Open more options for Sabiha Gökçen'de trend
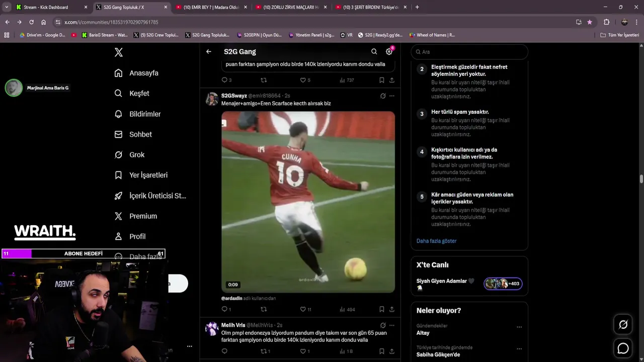 (x=519, y=349)
